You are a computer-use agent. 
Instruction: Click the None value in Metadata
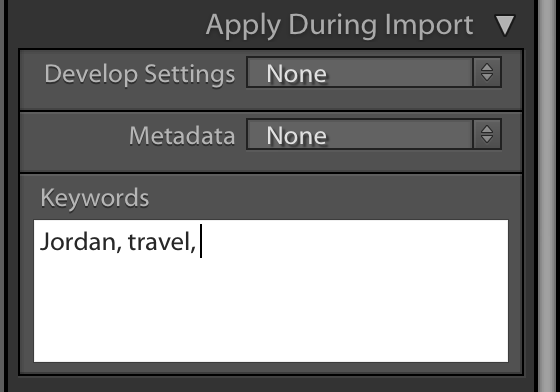[296, 136]
